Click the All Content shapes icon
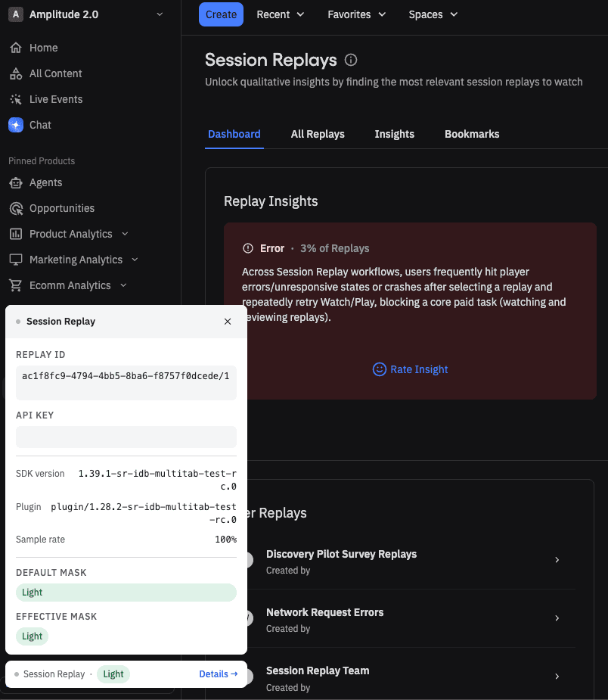Viewport: 608px width, 700px height. (x=16, y=73)
